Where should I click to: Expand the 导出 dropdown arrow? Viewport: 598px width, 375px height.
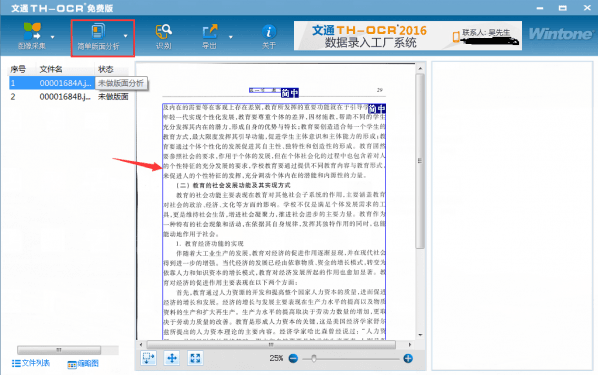pos(231,37)
